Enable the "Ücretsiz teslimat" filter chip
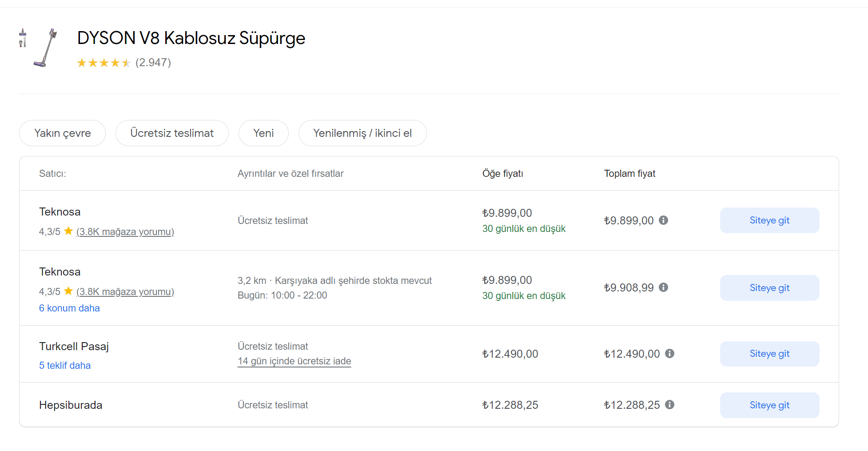Screen dimensions: 868x451 point(172,133)
